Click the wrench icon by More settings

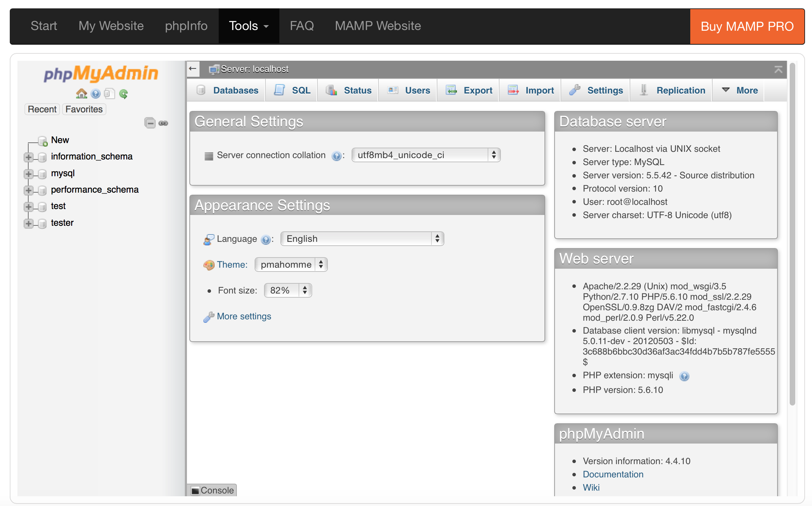coord(209,317)
